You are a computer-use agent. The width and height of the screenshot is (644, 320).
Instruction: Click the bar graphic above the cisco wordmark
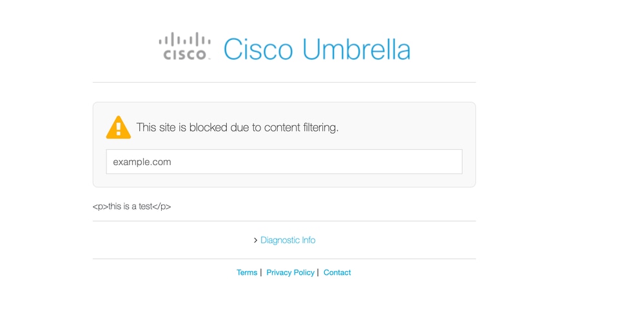(184, 39)
